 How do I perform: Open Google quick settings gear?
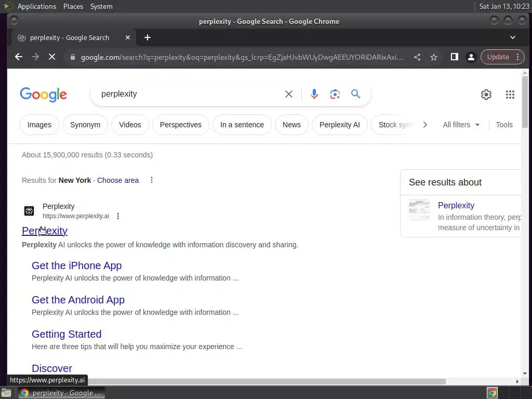tap(486, 95)
